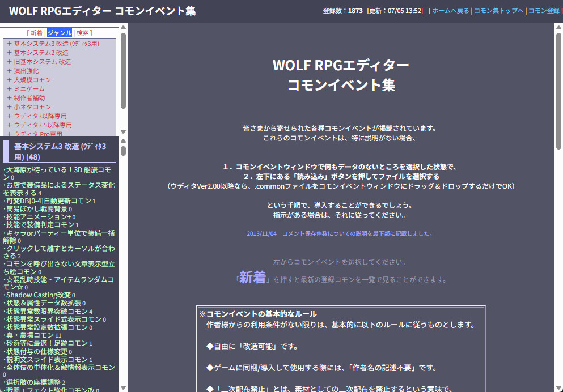Open ☆混乱時技能・アイテムランダムコモン☆ entry

coord(58,283)
